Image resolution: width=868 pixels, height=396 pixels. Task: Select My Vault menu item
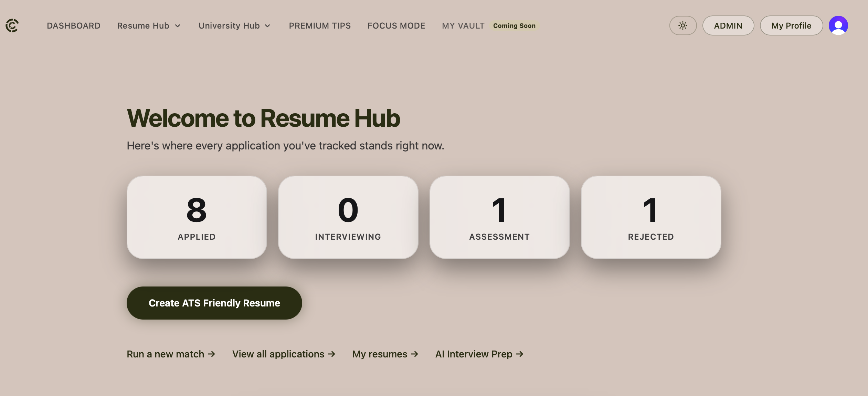(463, 26)
